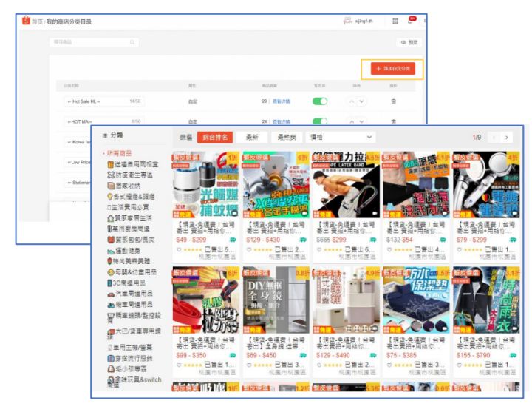This screenshot has width=532, height=412.
Task: Select 運動健身 sneaker icon category
Action: (124, 251)
